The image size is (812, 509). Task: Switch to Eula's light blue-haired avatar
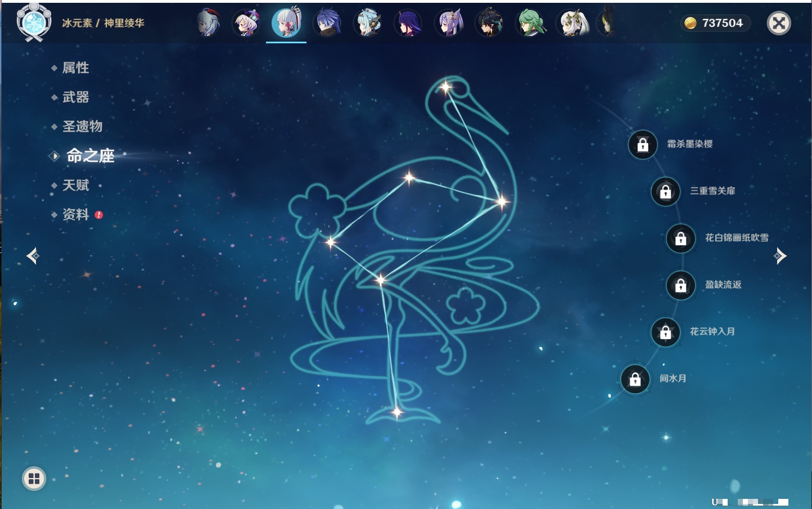coord(368,23)
